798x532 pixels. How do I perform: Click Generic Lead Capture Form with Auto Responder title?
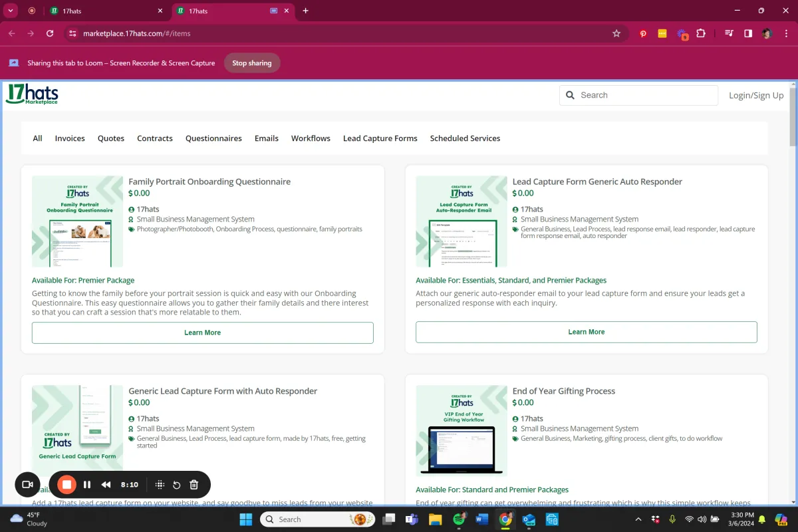223,391
